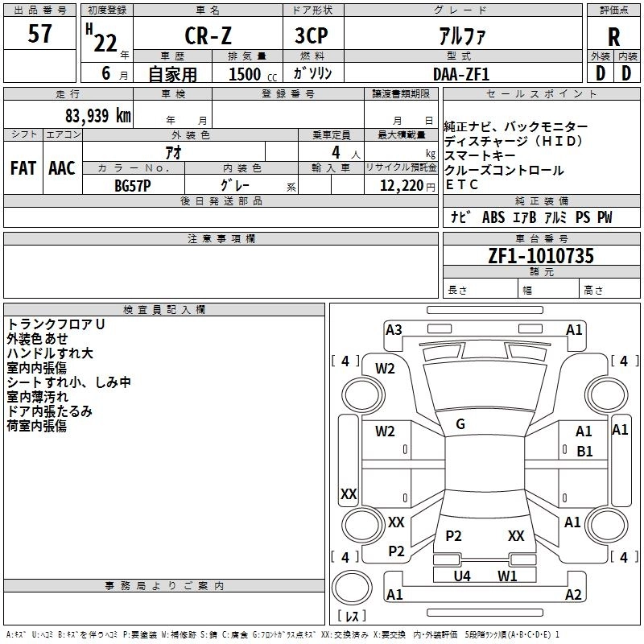Click the recycle deposit 12,220 yen field
This screenshot has width=644, height=644.
pos(401,184)
